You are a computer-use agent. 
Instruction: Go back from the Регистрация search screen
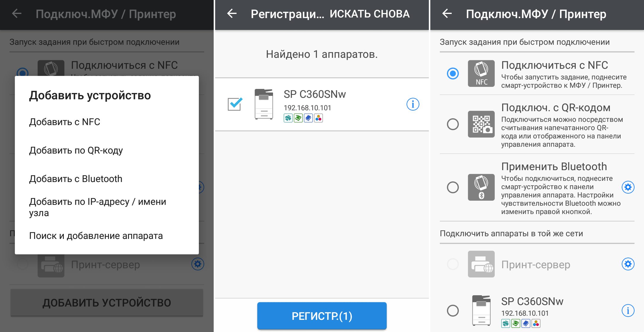[232, 14]
